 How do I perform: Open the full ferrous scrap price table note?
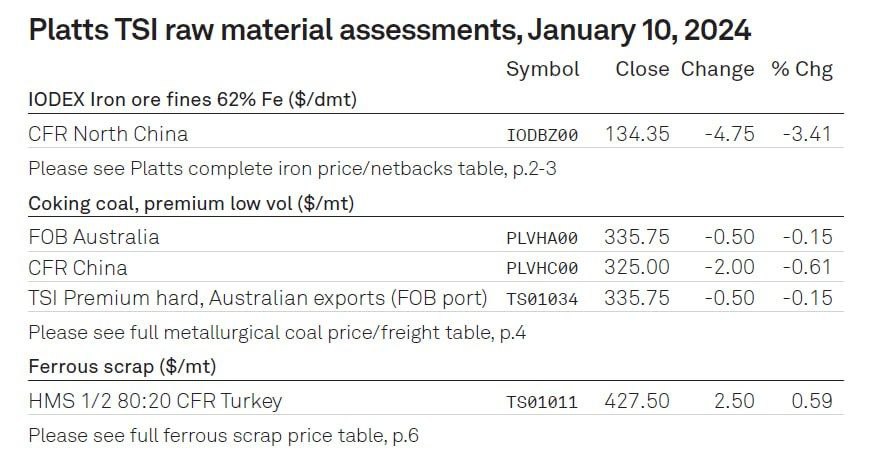coord(224,436)
